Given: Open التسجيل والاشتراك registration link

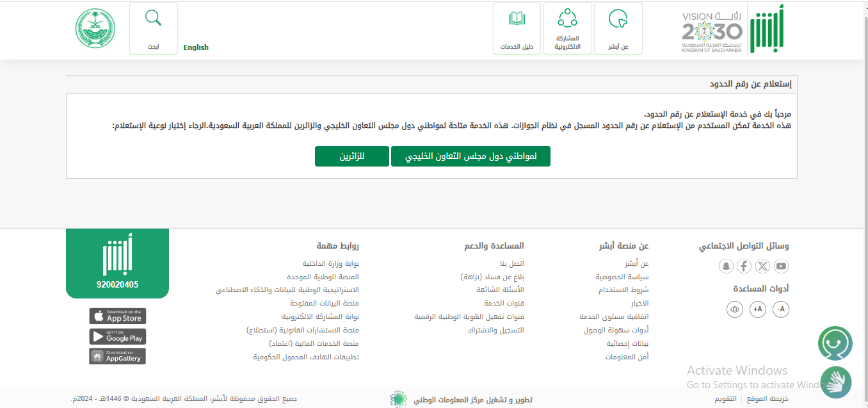Looking at the screenshot, I should [x=496, y=330].
